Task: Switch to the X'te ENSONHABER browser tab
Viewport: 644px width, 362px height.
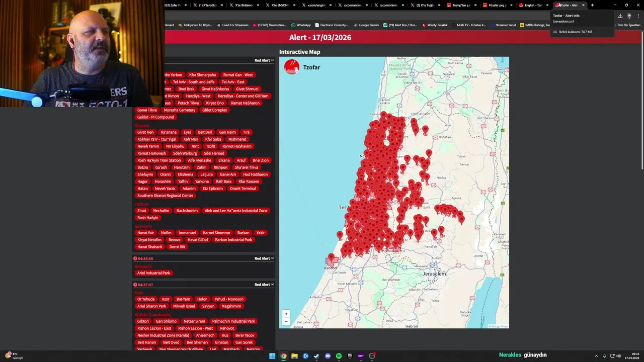Action: [x=278, y=5]
